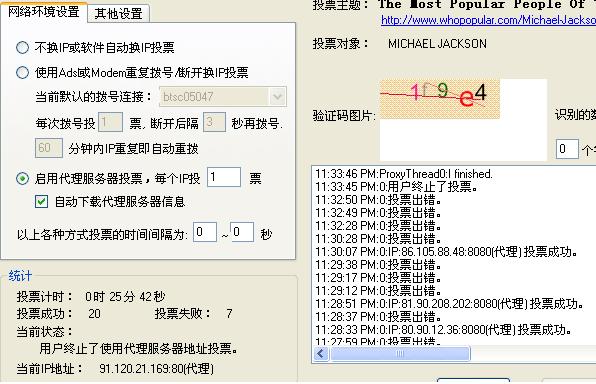Click the minimum vote interval field
596x384 pixels.
pyautogui.click(x=205, y=232)
